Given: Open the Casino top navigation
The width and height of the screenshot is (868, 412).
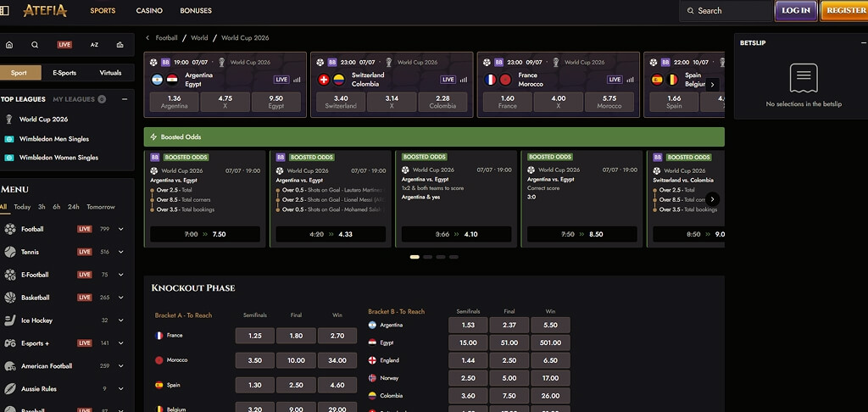Looking at the screenshot, I should coord(149,10).
